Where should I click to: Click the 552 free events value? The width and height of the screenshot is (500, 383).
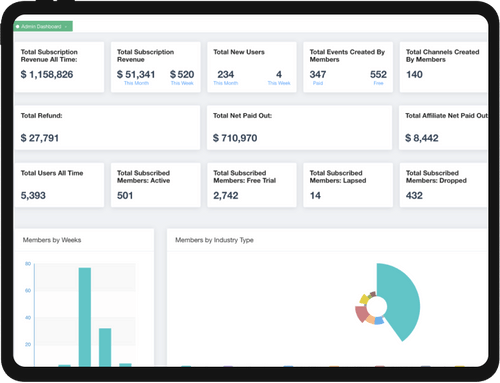[x=378, y=74]
